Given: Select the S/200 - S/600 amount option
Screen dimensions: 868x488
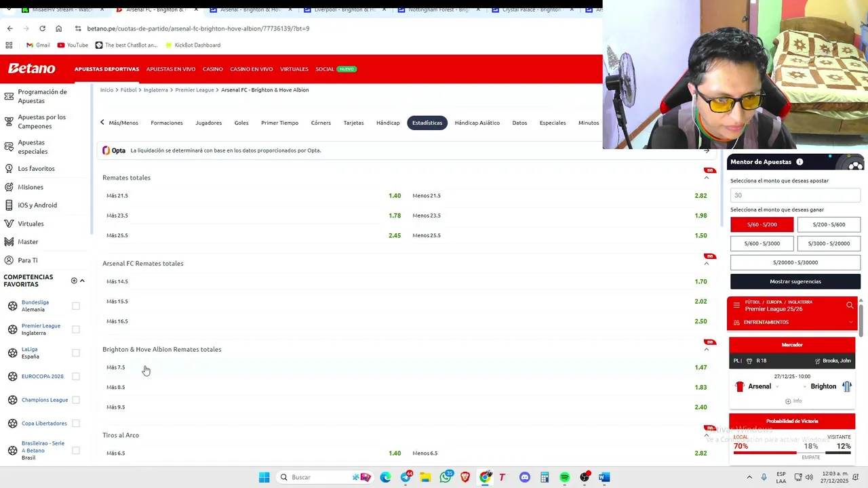Looking at the screenshot, I should tap(829, 224).
